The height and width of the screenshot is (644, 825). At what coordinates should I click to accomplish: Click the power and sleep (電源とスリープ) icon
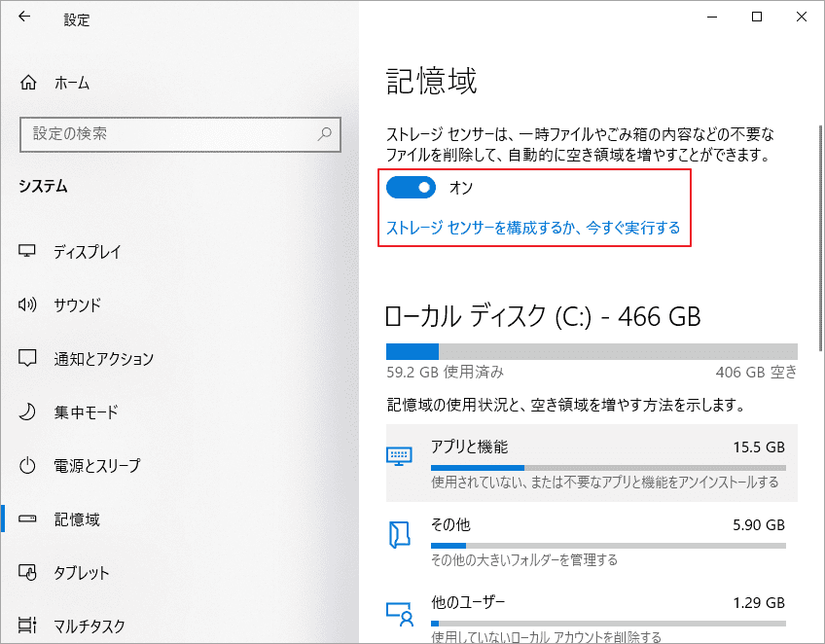click(x=27, y=466)
